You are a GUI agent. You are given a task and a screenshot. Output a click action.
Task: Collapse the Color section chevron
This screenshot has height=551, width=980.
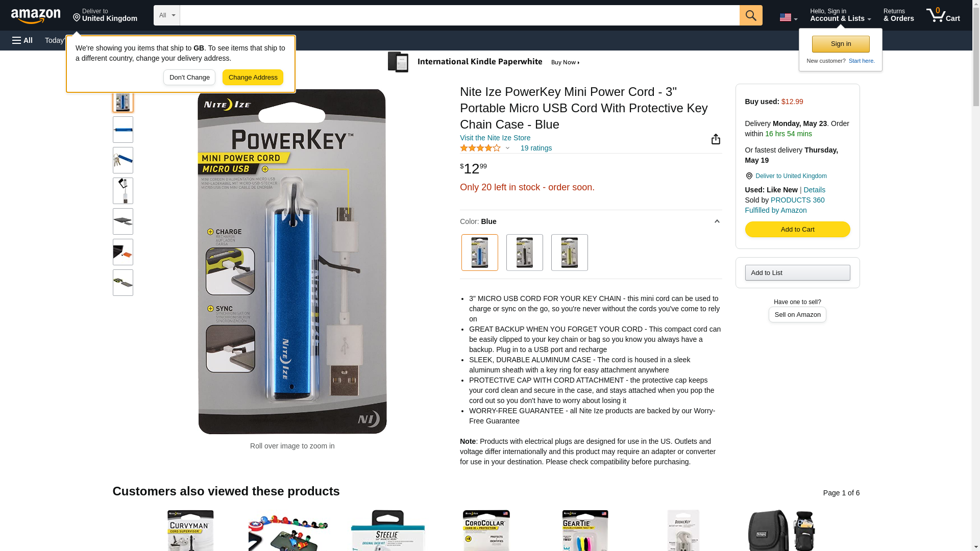coord(717,221)
